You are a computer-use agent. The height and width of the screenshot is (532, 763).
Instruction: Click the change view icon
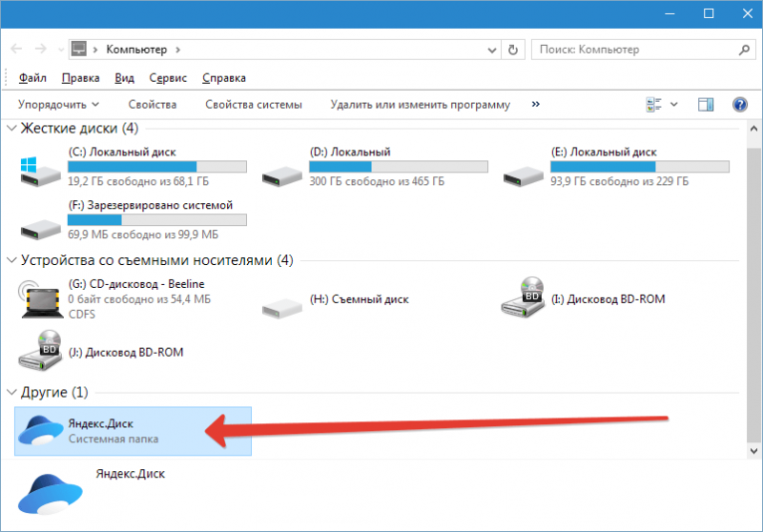point(653,105)
